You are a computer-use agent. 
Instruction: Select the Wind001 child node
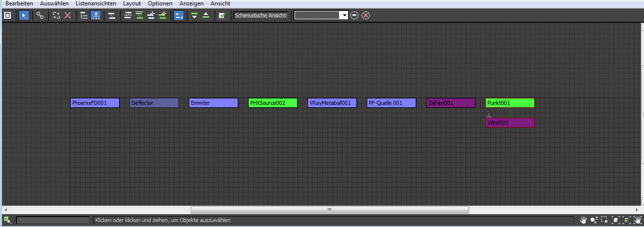[x=510, y=123]
